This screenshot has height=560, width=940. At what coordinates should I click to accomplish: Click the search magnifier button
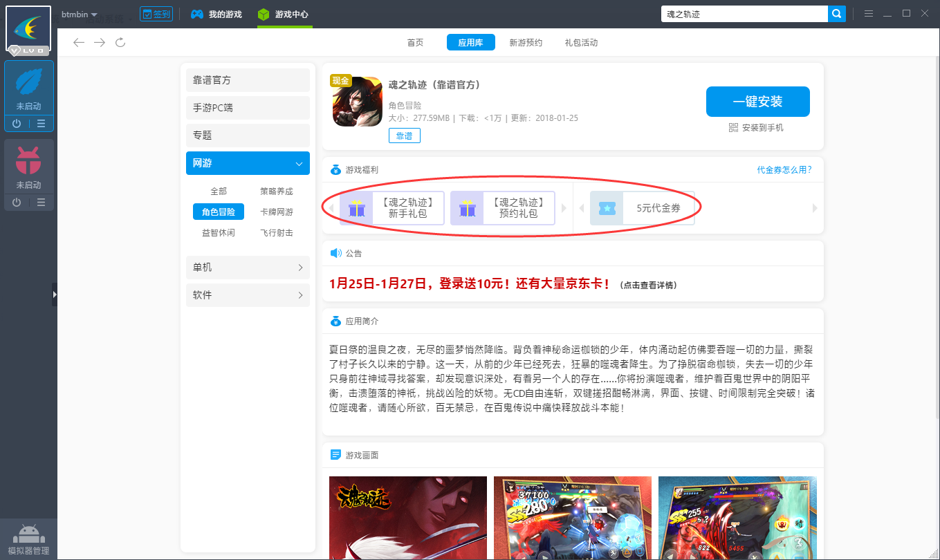click(837, 14)
